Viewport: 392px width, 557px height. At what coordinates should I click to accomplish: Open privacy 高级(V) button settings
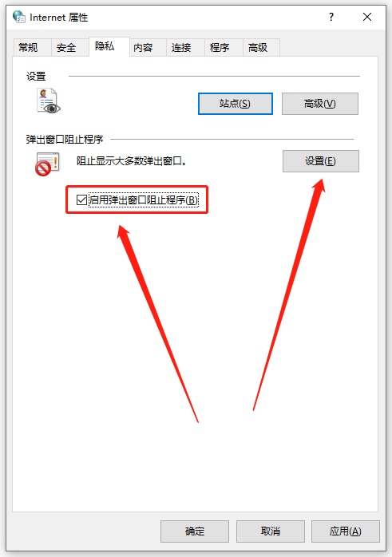point(320,104)
